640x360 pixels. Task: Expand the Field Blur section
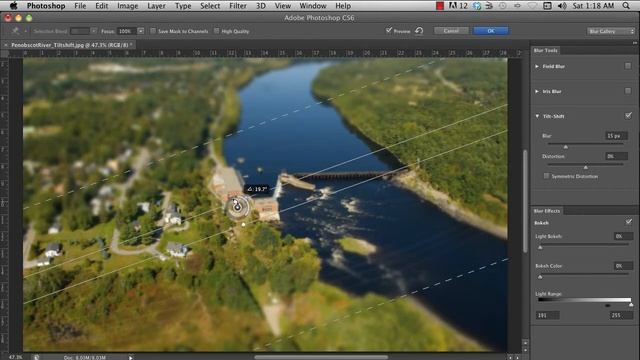click(537, 66)
